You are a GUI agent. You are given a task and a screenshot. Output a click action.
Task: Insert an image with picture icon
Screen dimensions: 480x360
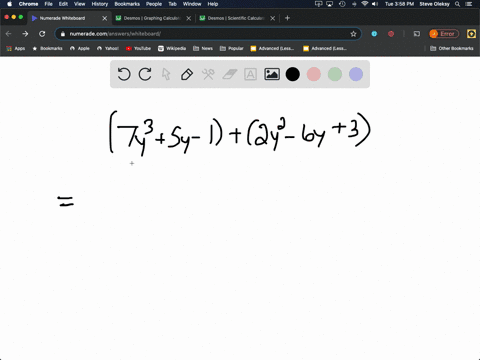[272, 74]
